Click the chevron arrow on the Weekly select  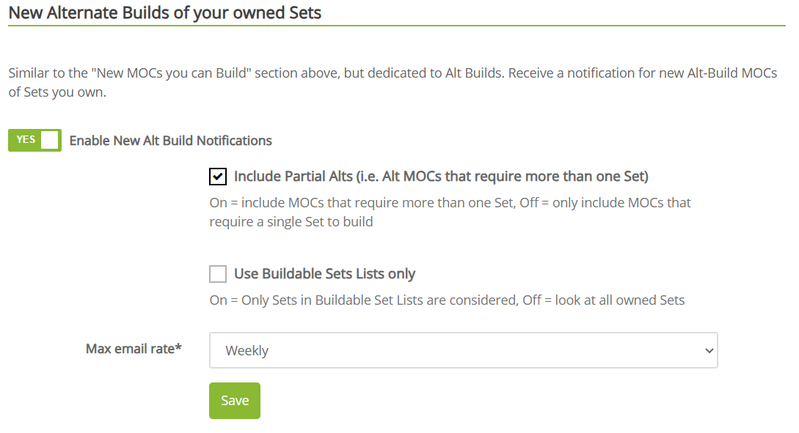(709, 351)
